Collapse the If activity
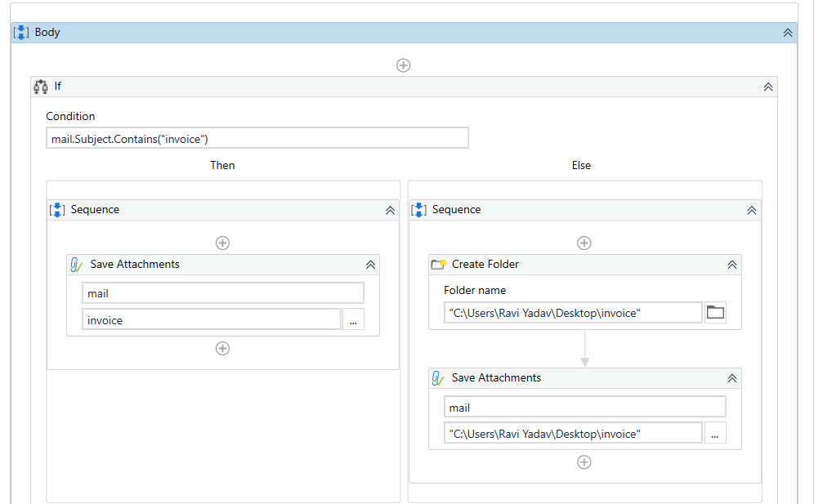The width and height of the screenshot is (823, 504). coord(768,87)
